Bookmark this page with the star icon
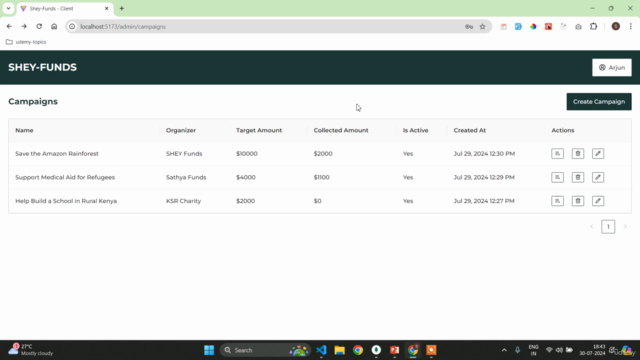This screenshot has height=360, width=640. click(482, 27)
